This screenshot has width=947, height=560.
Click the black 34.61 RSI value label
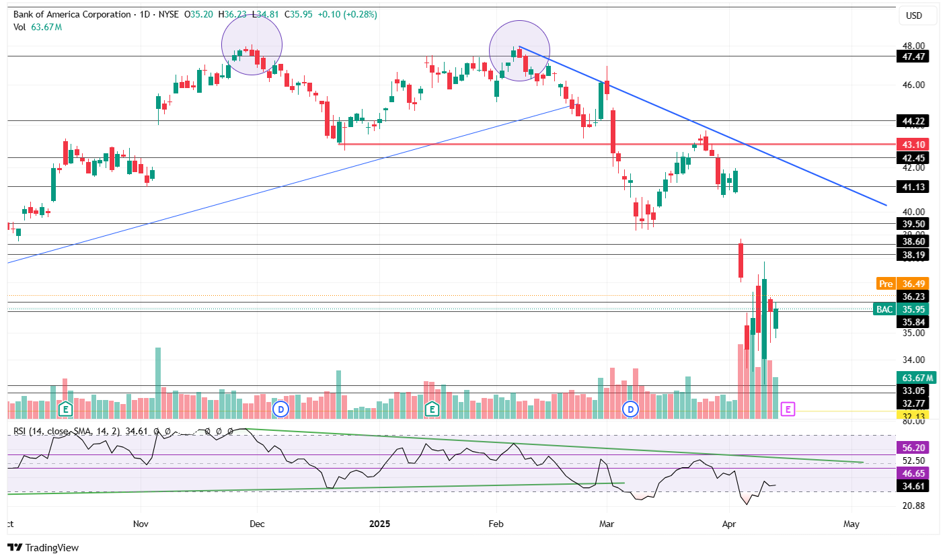click(x=913, y=485)
